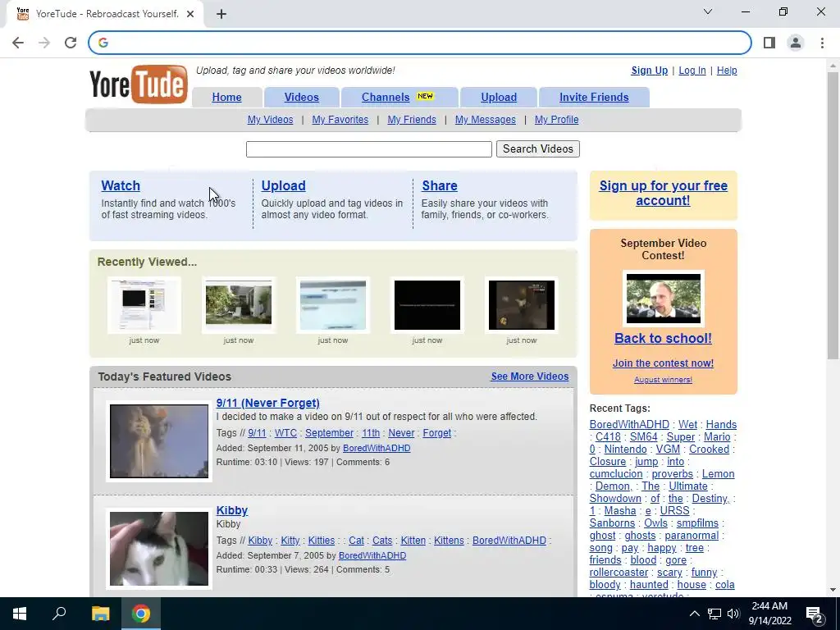Open volume tray icon
The image size is (840, 630).
pos(733,614)
